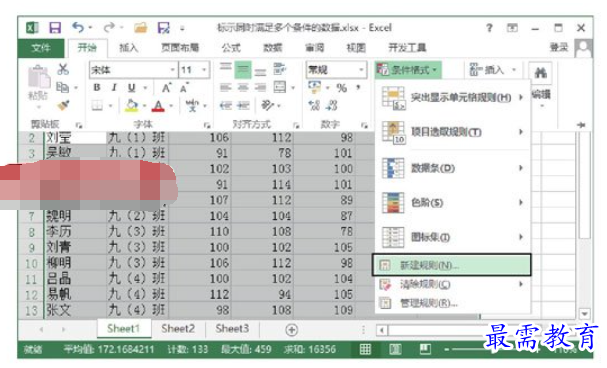This screenshot has width=607, height=368.
Task: Open the font size 11 dropdown
Action: tap(204, 70)
